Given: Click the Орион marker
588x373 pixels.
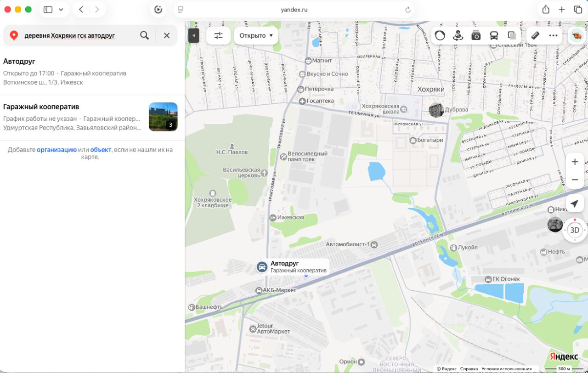Looking at the screenshot, I should (362, 362).
